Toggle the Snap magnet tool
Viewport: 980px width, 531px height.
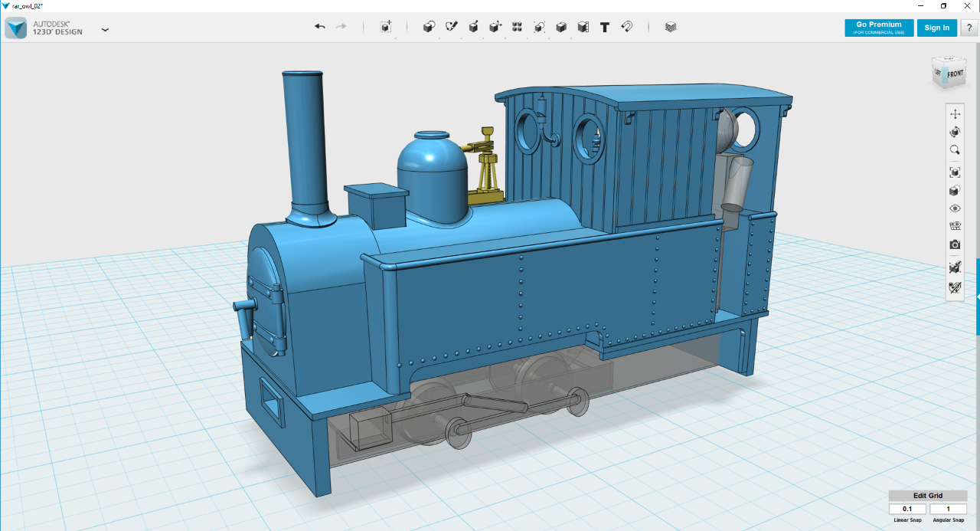pyautogui.click(x=626, y=27)
